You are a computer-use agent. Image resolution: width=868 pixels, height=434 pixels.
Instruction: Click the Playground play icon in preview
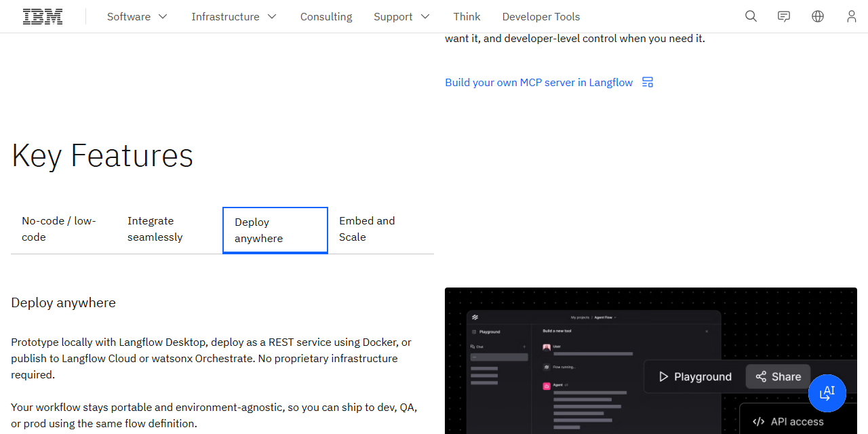[x=664, y=377]
